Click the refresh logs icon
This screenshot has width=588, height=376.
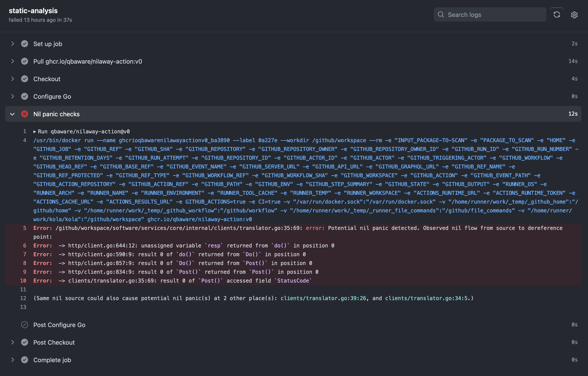[x=556, y=15]
